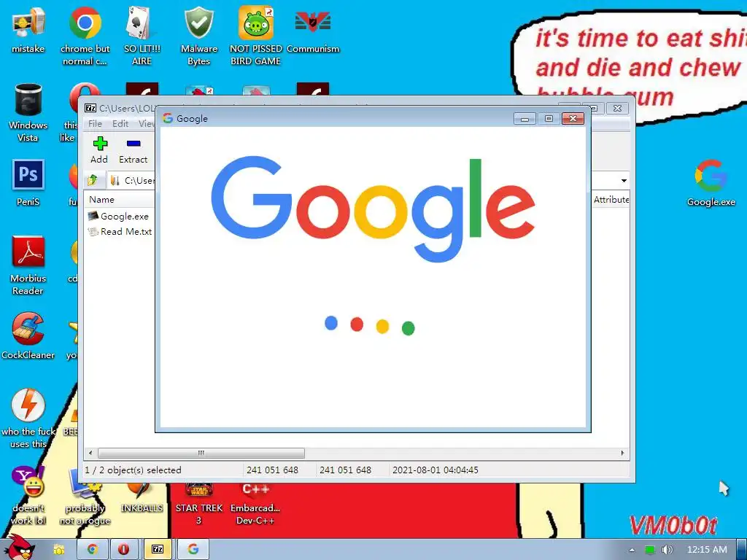Open 'who the fuck uses this' icon
This screenshot has height=560, width=747.
[28, 419]
